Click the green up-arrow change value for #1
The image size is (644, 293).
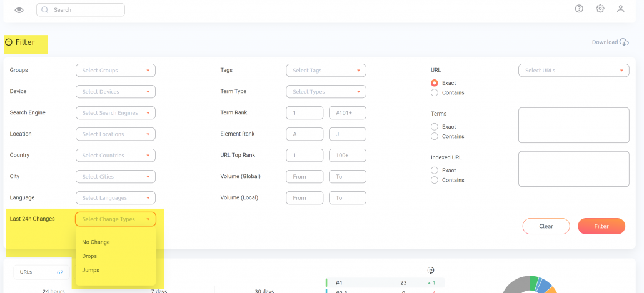click(x=430, y=283)
